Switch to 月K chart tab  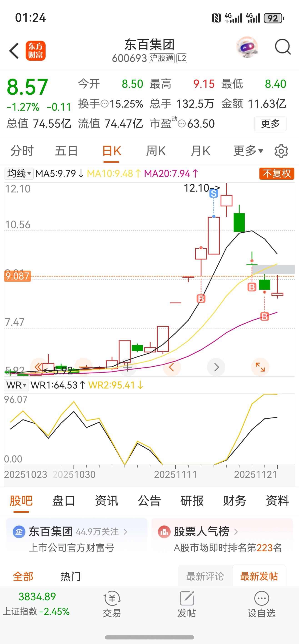pyautogui.click(x=201, y=151)
